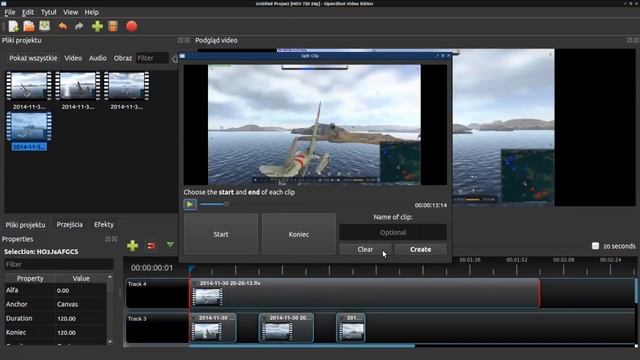Select the Video filter tab
This screenshot has width=640, height=360.
tap(73, 58)
